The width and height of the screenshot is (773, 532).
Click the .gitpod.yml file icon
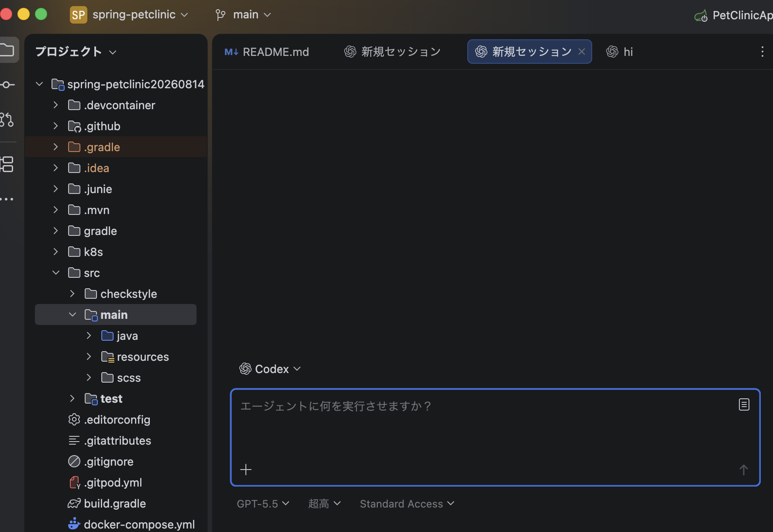(75, 483)
